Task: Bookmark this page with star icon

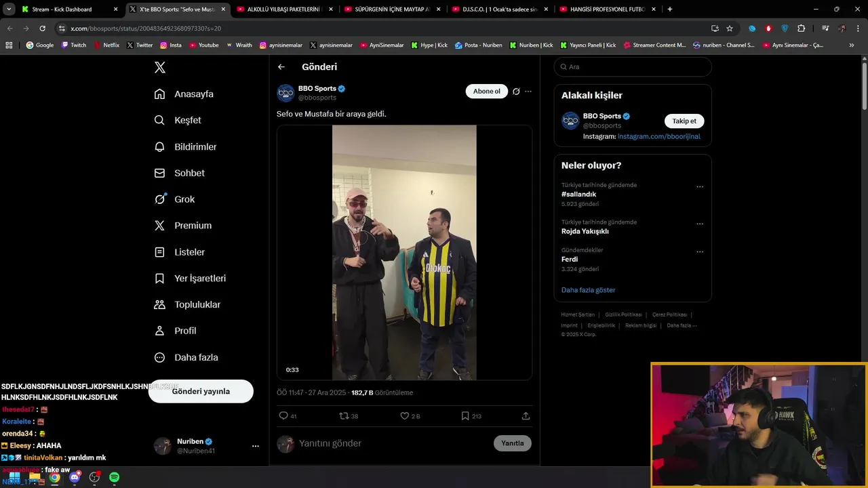Action: (x=730, y=28)
